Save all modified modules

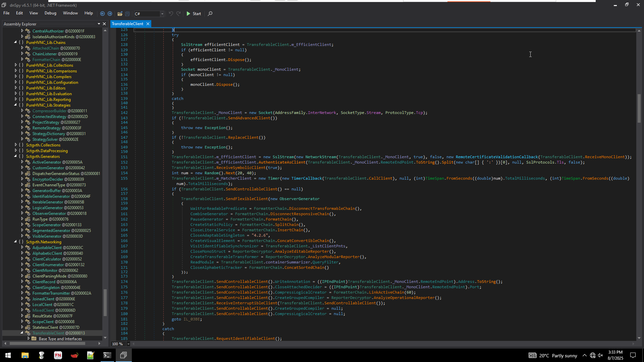(x=127, y=14)
